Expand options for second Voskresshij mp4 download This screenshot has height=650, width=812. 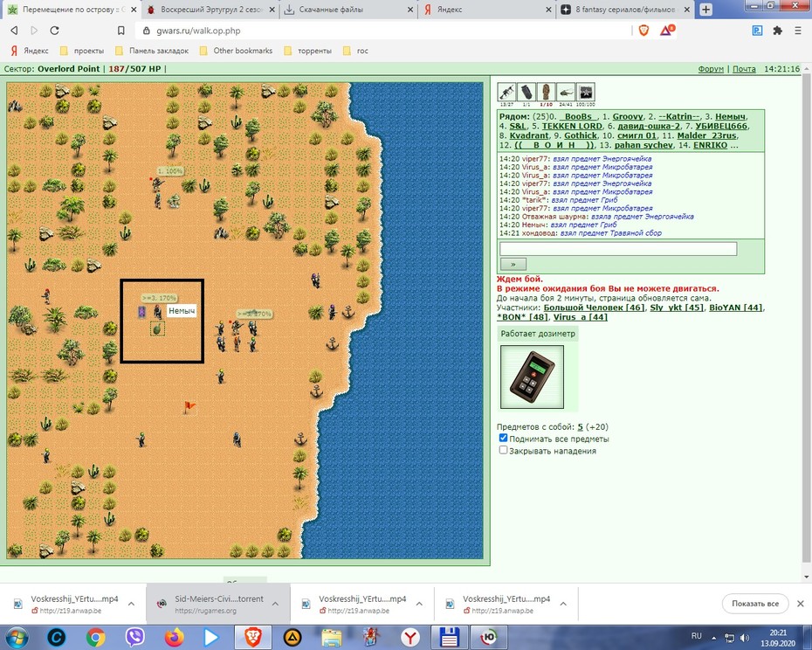pyautogui.click(x=419, y=604)
